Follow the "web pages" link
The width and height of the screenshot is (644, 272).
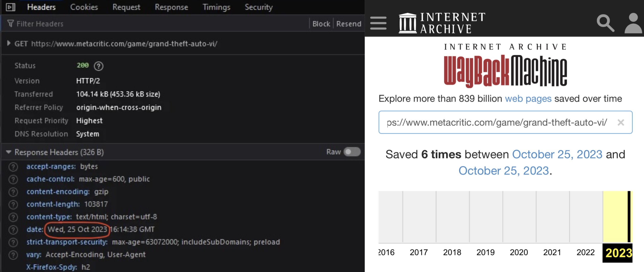tap(528, 99)
